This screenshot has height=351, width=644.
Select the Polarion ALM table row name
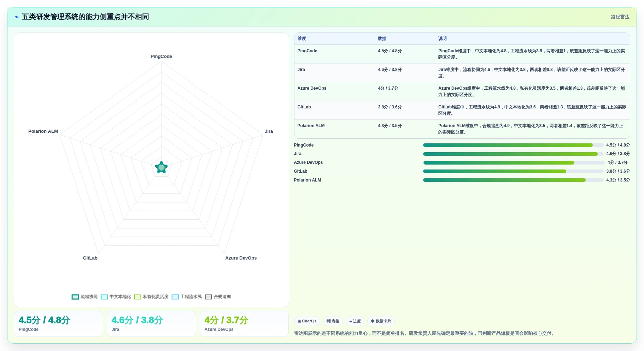(x=311, y=126)
